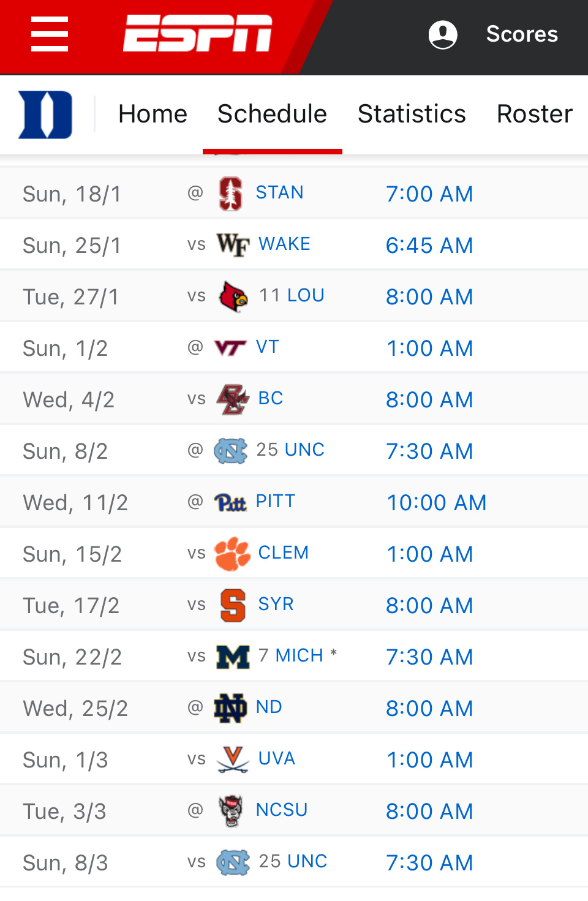The width and height of the screenshot is (588, 901).
Task: Go to the Roster tab
Action: pyautogui.click(x=534, y=114)
